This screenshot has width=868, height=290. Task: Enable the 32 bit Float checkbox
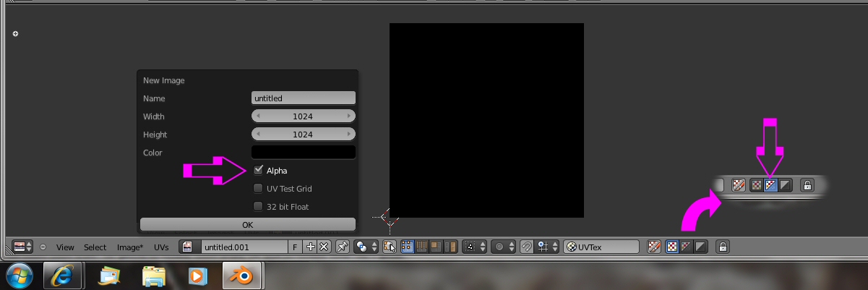[x=258, y=207]
